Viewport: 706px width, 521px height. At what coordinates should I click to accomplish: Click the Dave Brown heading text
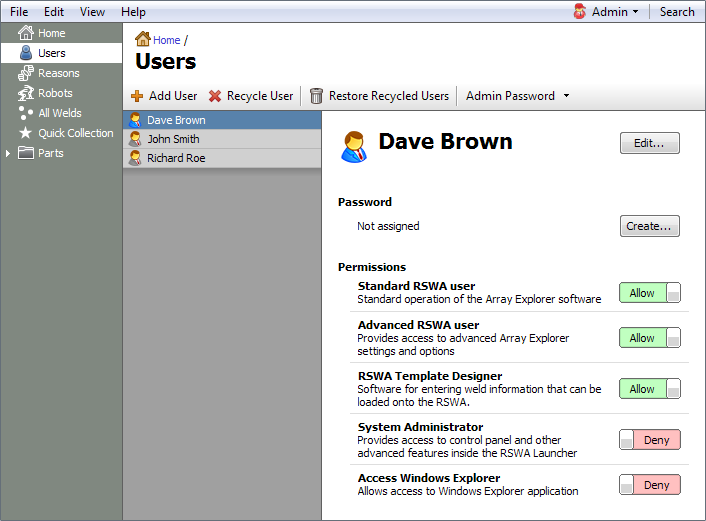coord(445,141)
